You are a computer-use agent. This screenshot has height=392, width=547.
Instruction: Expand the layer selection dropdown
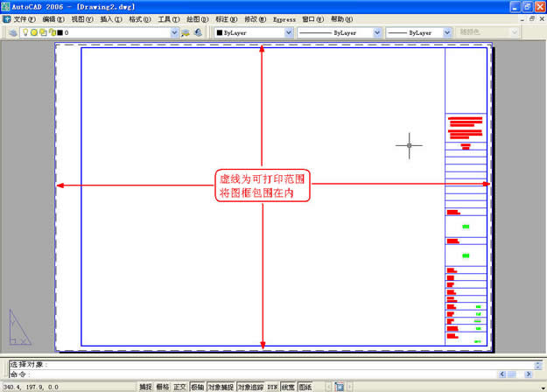coord(173,32)
